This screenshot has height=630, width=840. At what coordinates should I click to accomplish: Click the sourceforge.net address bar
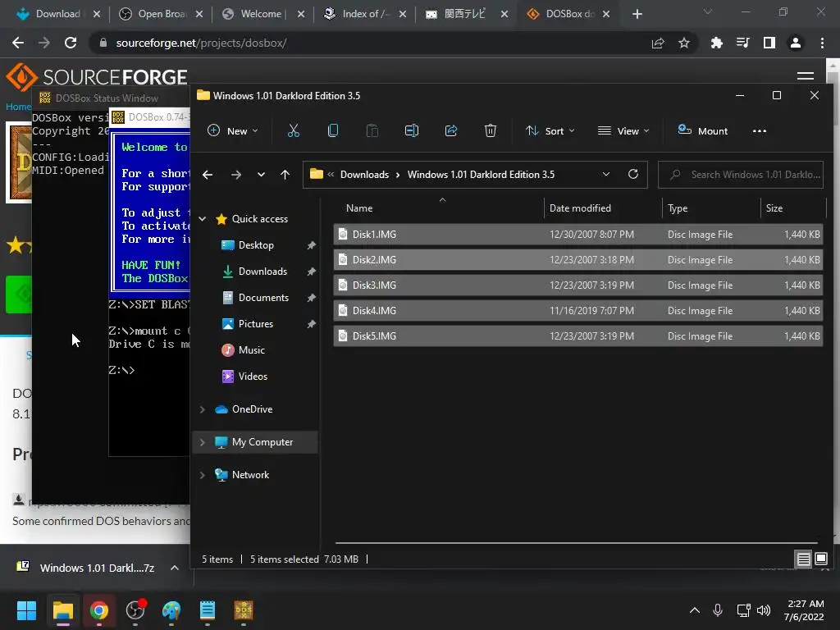(370, 43)
